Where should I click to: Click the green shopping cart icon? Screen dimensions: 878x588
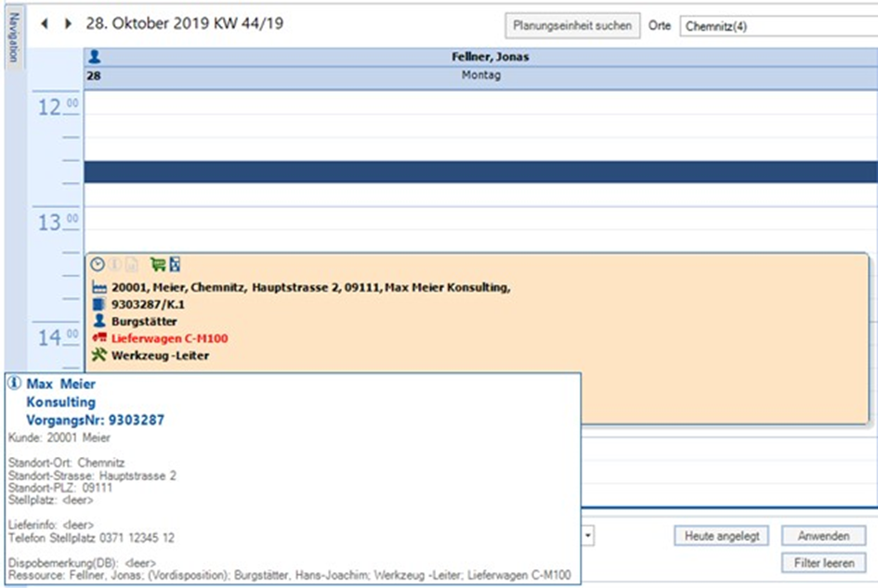pos(158,265)
